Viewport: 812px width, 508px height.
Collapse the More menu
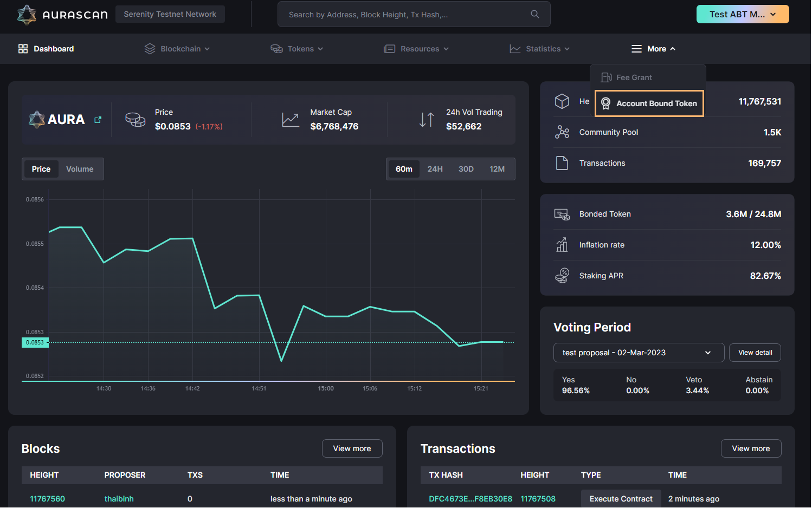click(x=654, y=49)
